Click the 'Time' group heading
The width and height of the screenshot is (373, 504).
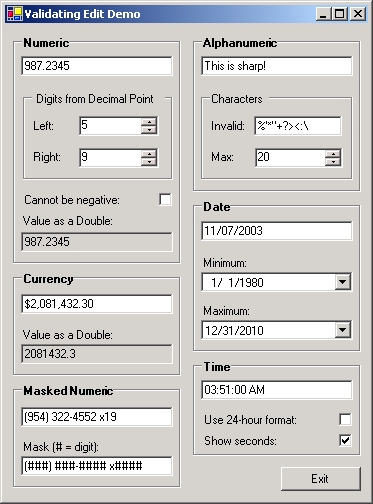[x=217, y=367]
